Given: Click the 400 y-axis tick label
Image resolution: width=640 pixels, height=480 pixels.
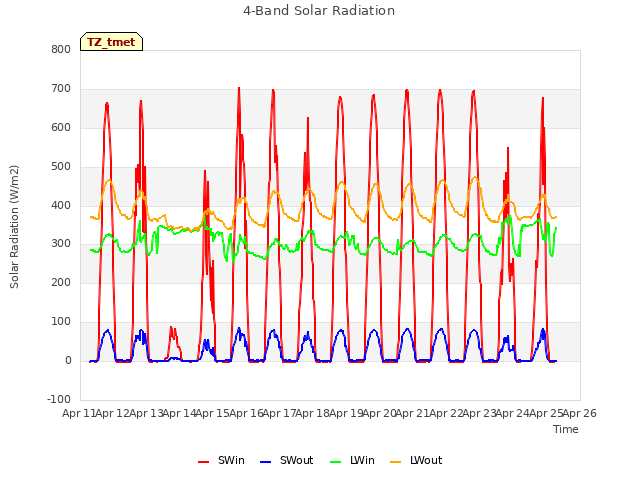Looking at the screenshot, I should tap(61, 205).
